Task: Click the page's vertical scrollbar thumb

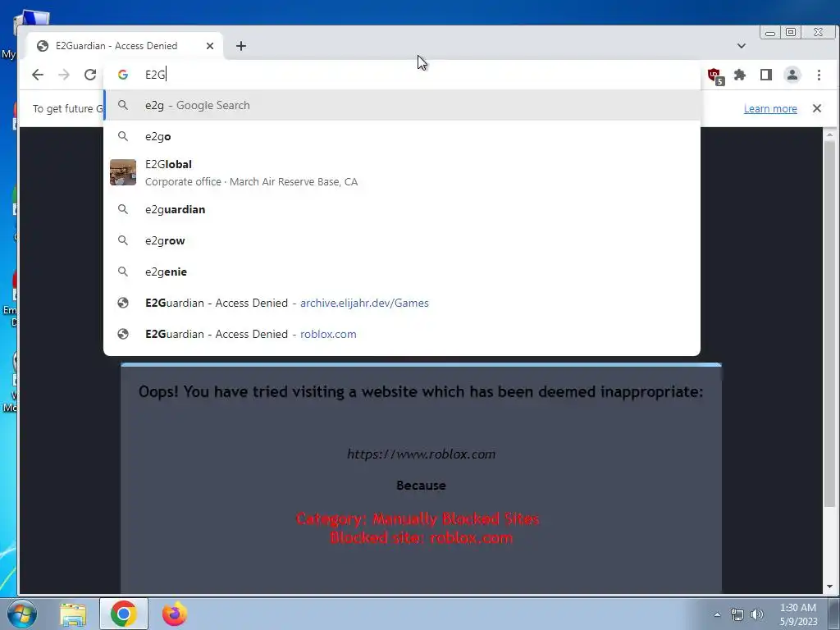Action: coord(830,322)
